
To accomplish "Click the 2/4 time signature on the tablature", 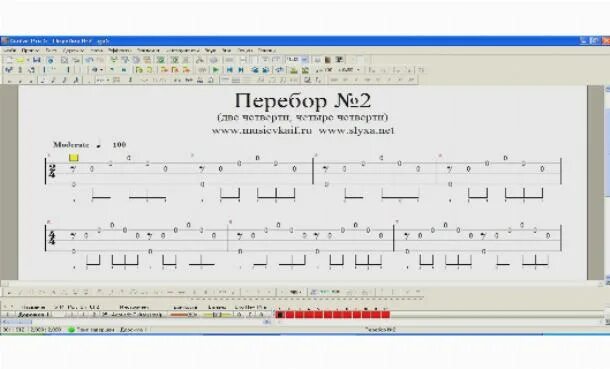I will [52, 171].
